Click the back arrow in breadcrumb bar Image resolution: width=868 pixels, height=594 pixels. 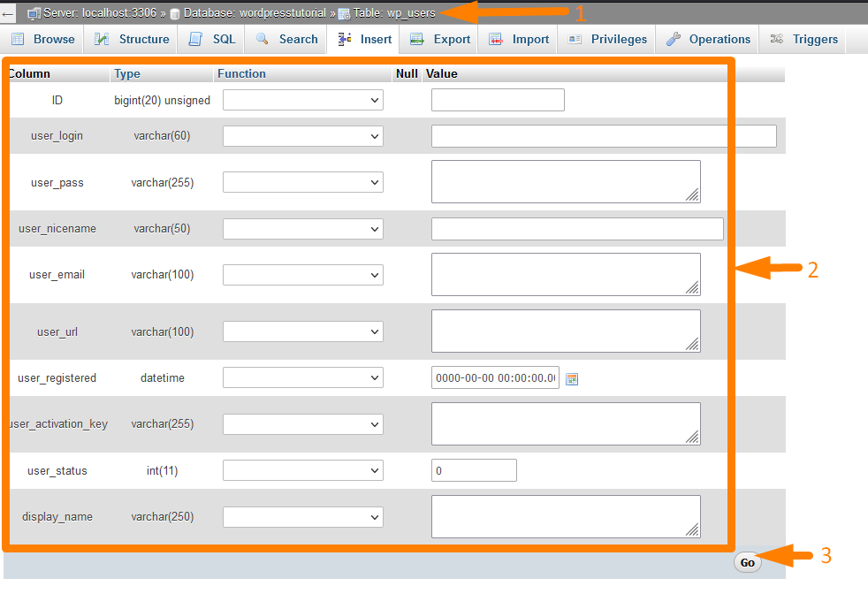coord(8,14)
